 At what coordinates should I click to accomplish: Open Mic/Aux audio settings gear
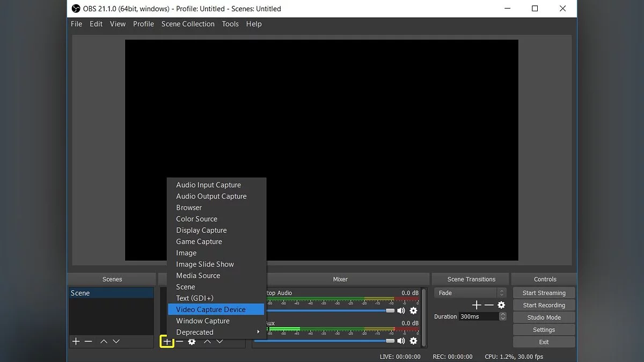(413, 341)
